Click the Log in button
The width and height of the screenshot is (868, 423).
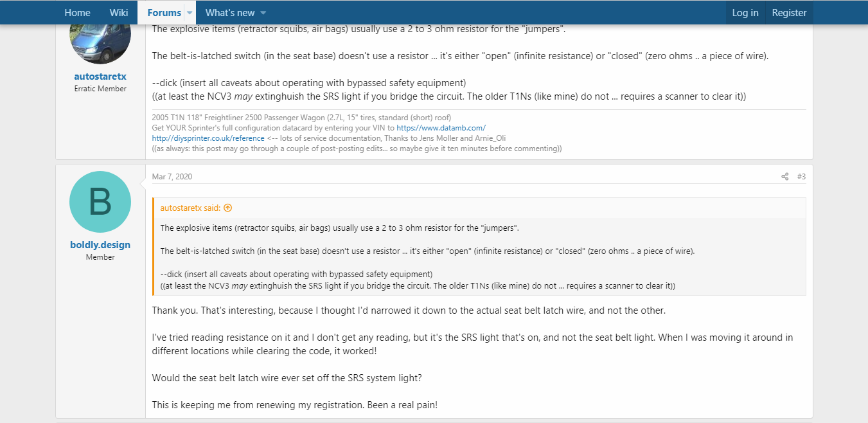745,13
